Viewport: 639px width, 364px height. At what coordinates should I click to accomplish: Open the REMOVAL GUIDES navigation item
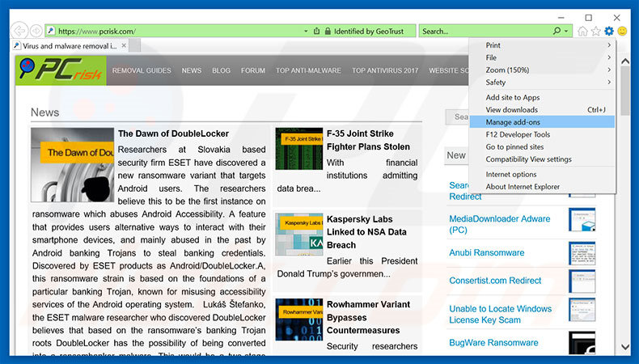tap(142, 70)
